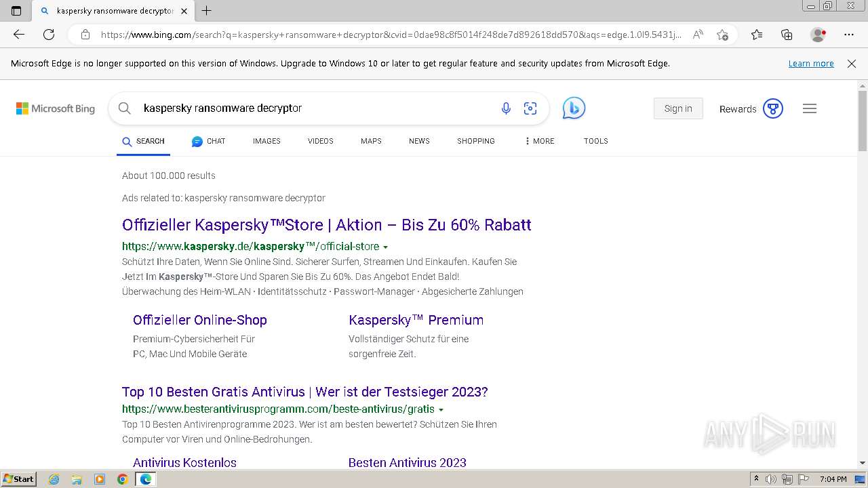The width and height of the screenshot is (868, 488).
Task: Open the browser profile icon
Action: coord(818,35)
